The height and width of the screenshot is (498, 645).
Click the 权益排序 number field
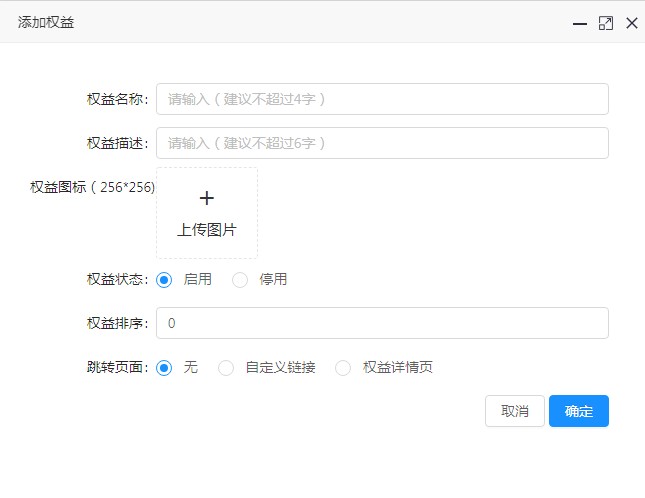[382, 323]
